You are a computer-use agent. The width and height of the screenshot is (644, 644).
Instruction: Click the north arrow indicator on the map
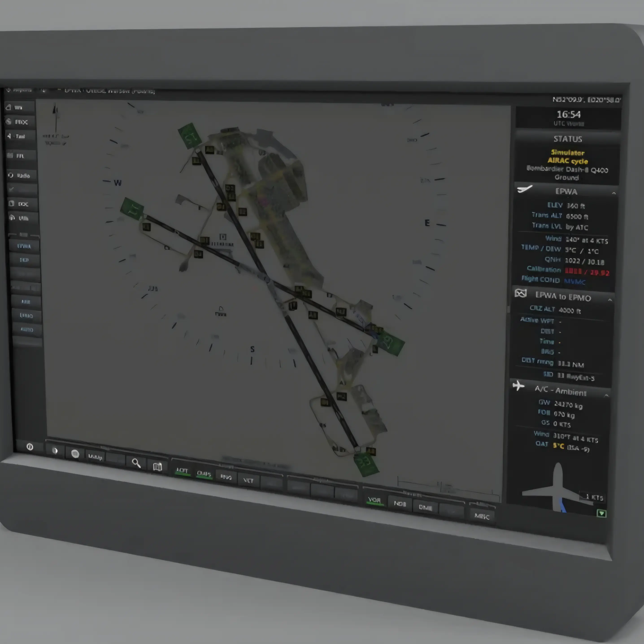pos(56,118)
